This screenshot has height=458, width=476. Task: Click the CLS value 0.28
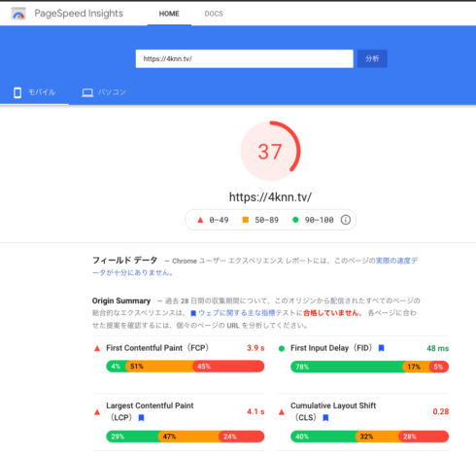coord(441,411)
